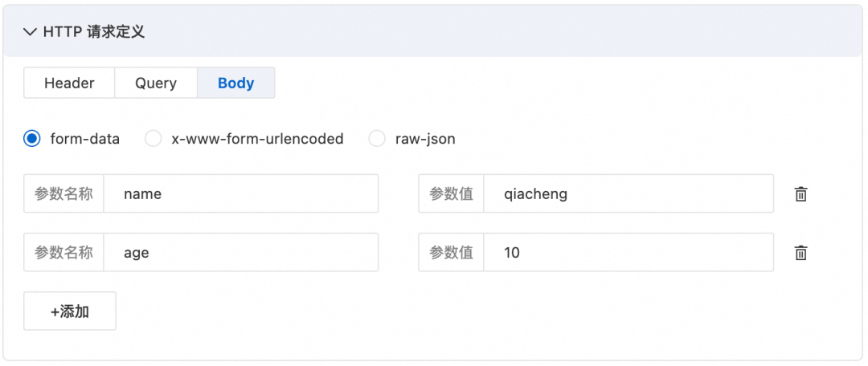Open the Query tab
The image size is (868, 366).
tap(156, 83)
